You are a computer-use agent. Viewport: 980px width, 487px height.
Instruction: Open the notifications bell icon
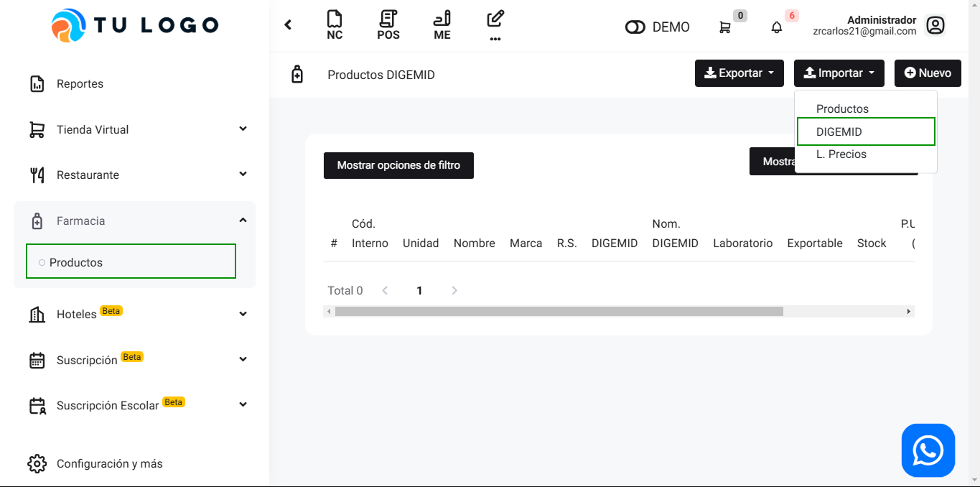[777, 27]
